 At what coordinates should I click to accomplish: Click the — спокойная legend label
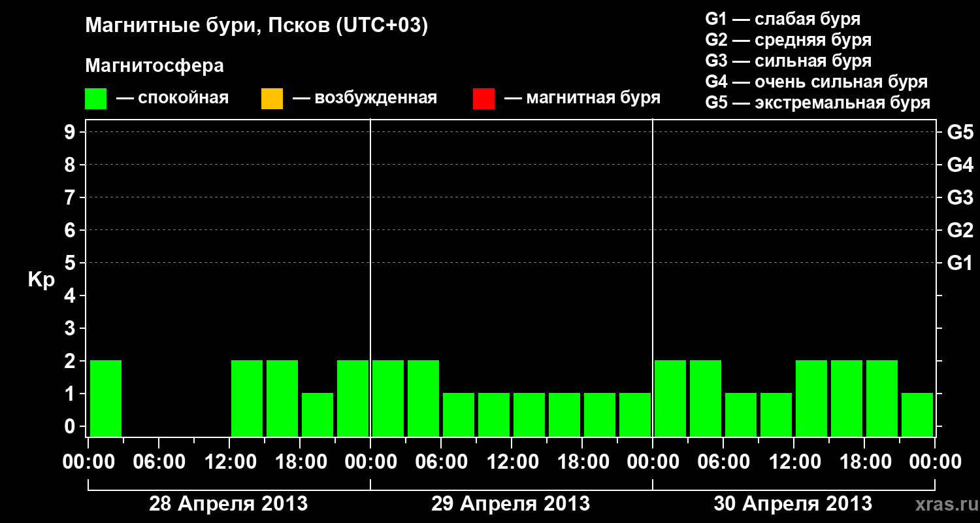[172, 99]
